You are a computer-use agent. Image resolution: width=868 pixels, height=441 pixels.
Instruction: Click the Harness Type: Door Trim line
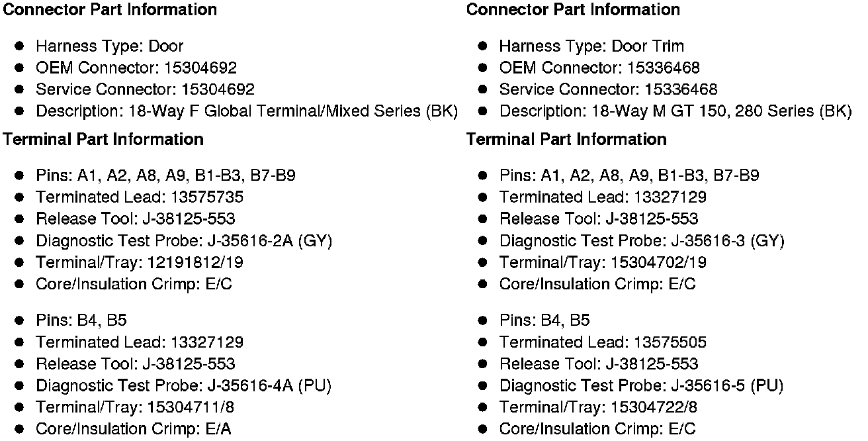tap(591, 46)
